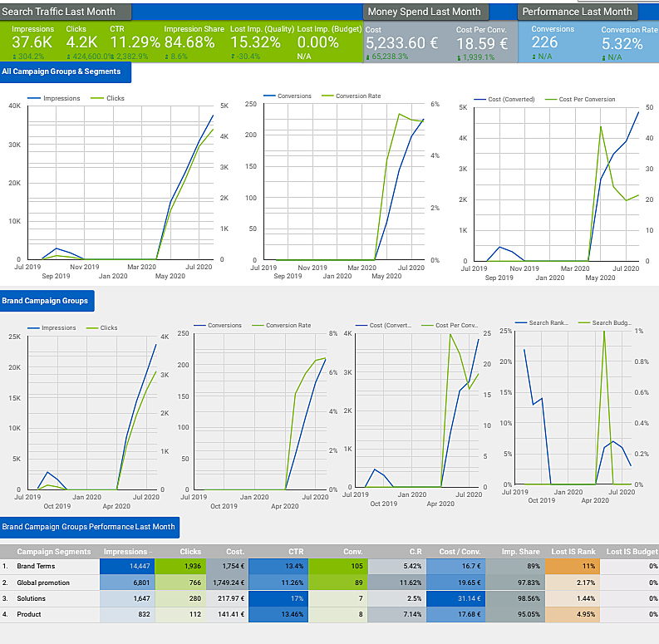Click the Cost 5,233.60 € scorecard
The width and height of the screenshot is (659, 644).
(x=402, y=42)
